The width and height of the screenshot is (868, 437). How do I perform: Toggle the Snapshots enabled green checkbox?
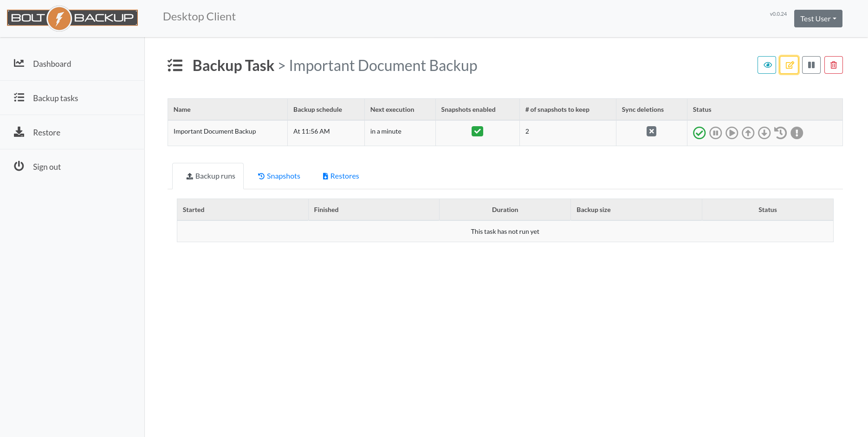point(477,131)
